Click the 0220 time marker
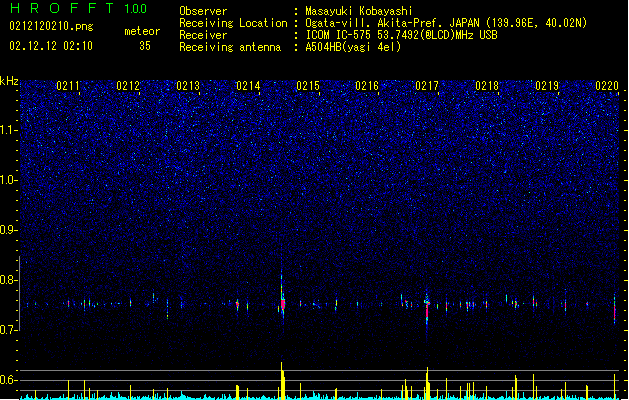629x400 pixels. [x=607, y=86]
